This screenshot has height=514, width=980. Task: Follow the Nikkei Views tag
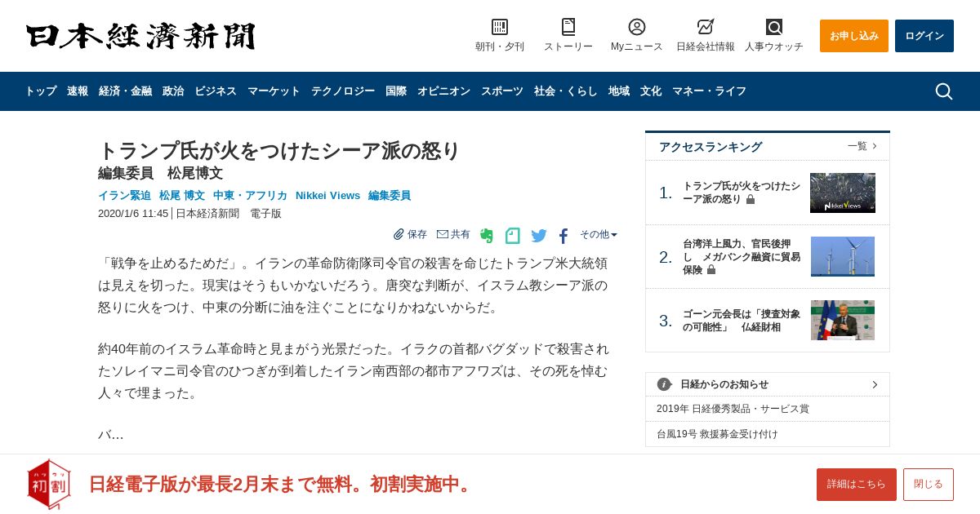(x=327, y=196)
